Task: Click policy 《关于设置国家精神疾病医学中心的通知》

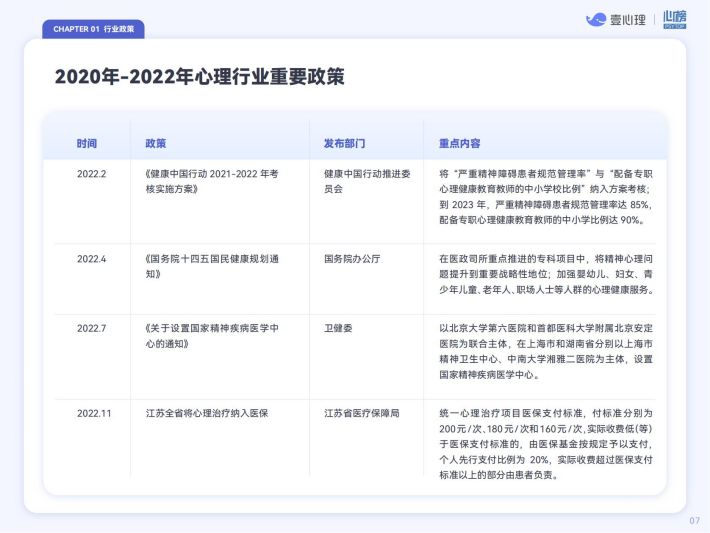Action: (x=212, y=336)
